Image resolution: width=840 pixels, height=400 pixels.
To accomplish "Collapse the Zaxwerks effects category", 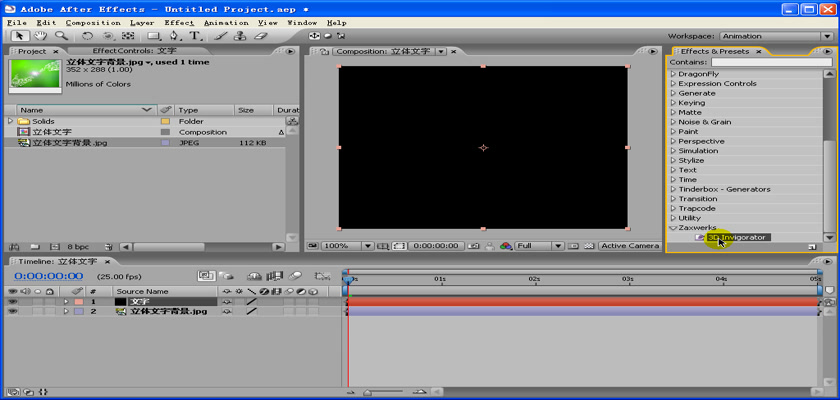I will coord(673,228).
